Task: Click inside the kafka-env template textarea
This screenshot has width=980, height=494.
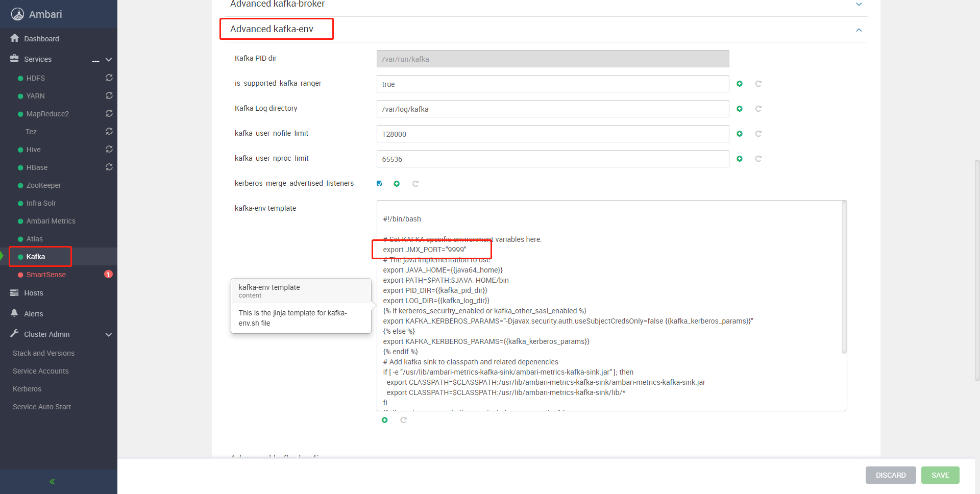Action: point(611,306)
